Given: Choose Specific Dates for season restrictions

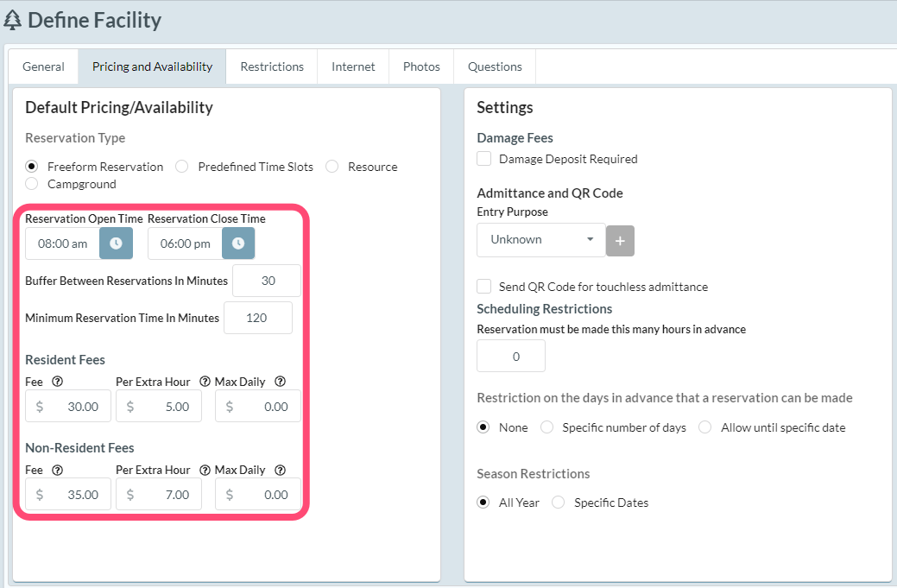Looking at the screenshot, I should (x=559, y=503).
